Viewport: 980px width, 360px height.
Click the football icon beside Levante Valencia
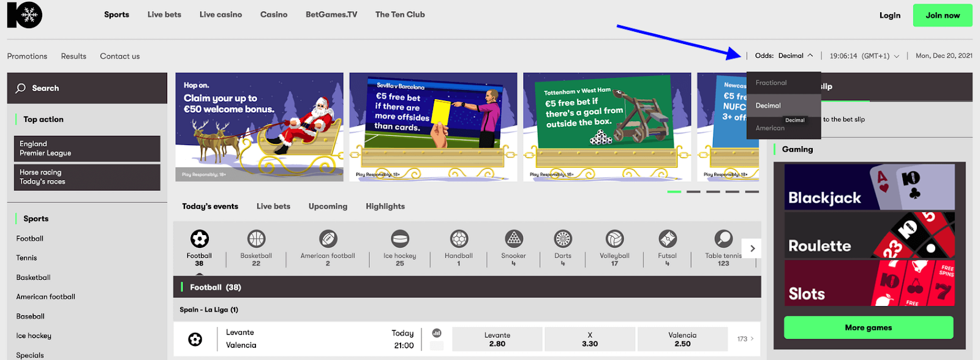tap(195, 339)
